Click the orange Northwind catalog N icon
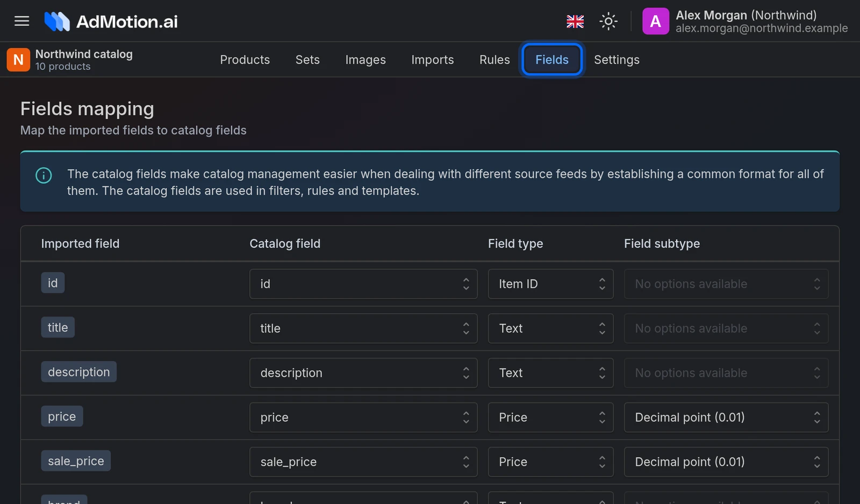Image resolution: width=860 pixels, height=504 pixels. [18, 60]
